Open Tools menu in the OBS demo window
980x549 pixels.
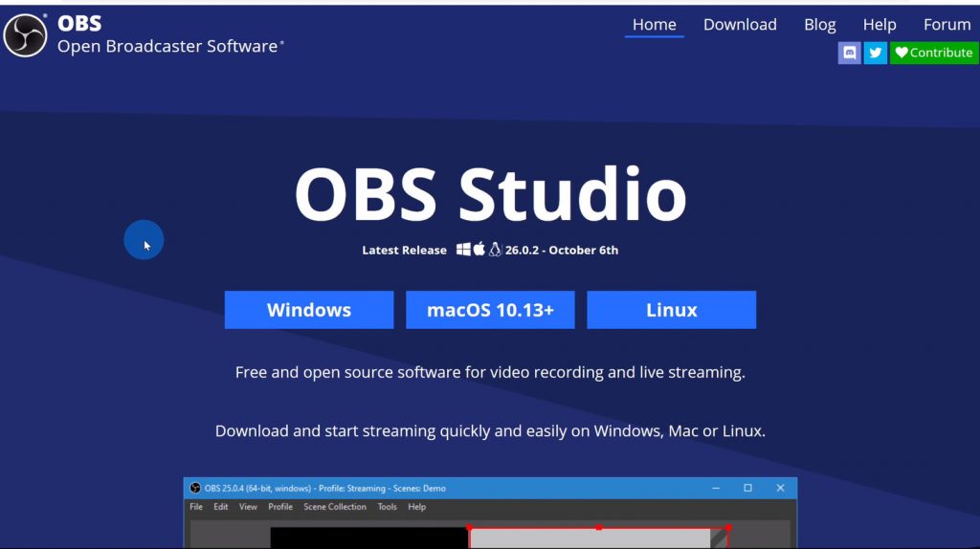[387, 507]
